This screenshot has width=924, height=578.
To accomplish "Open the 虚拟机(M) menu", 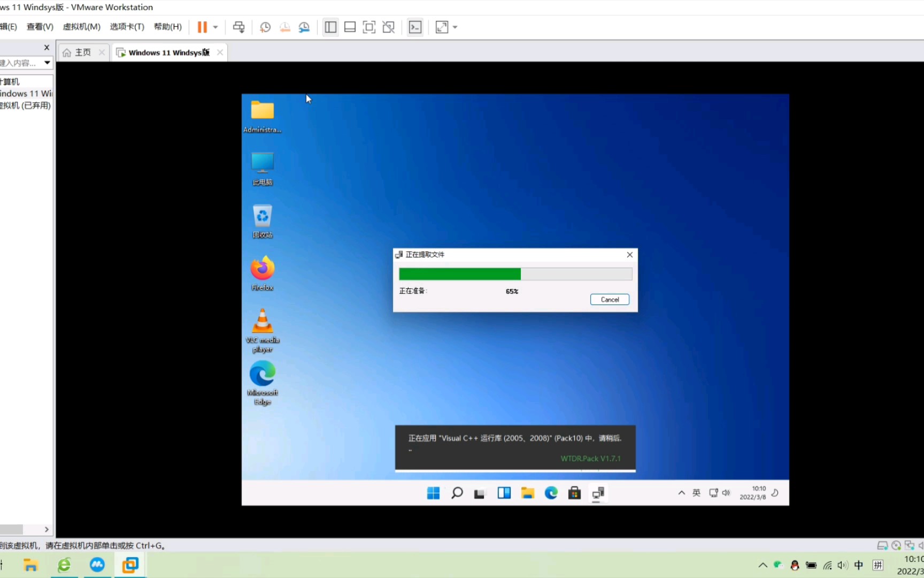I will (x=81, y=26).
